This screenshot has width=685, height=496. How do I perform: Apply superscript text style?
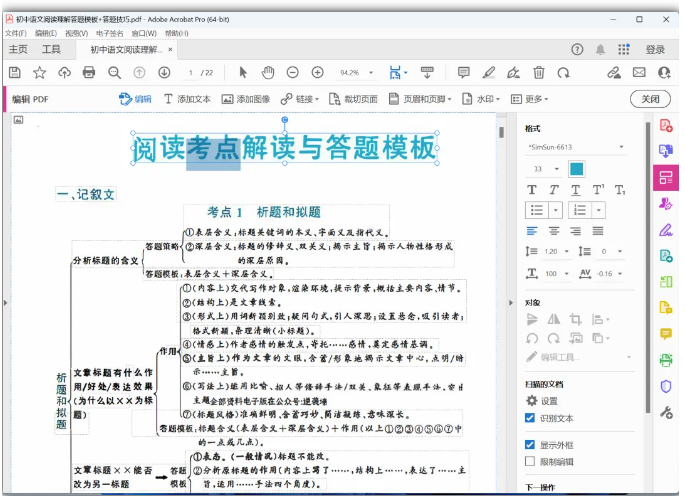point(598,190)
